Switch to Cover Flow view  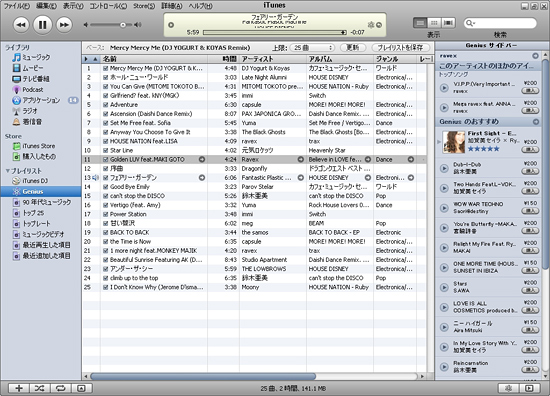448,23
